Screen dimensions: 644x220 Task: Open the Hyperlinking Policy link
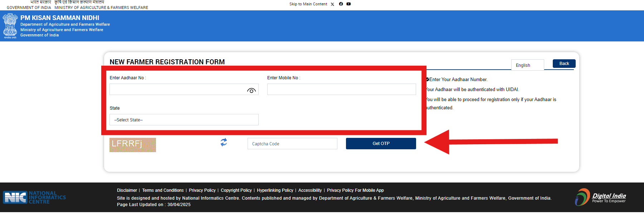(x=275, y=190)
